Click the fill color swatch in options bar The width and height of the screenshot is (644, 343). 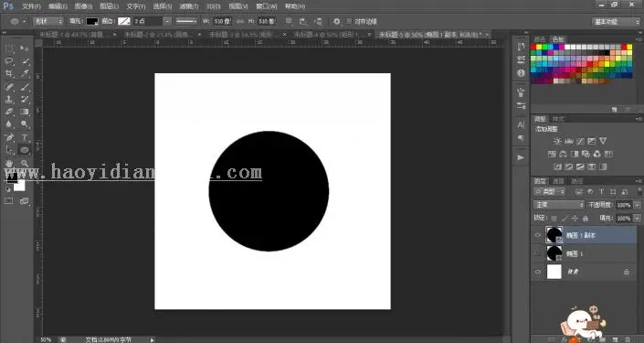(92, 21)
